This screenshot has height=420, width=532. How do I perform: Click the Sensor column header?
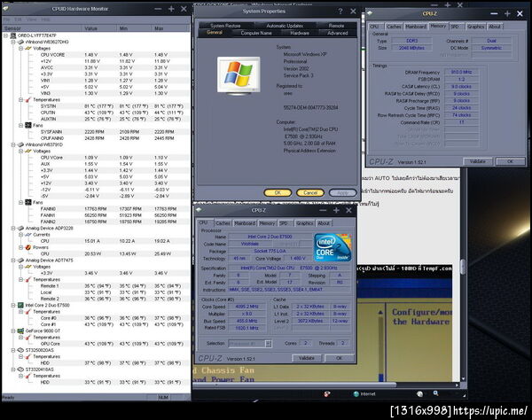(x=42, y=28)
